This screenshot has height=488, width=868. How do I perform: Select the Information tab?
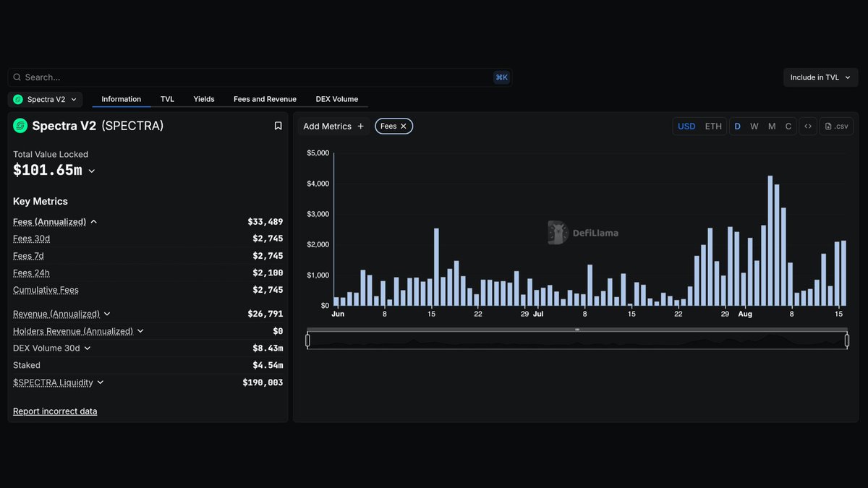(122, 99)
